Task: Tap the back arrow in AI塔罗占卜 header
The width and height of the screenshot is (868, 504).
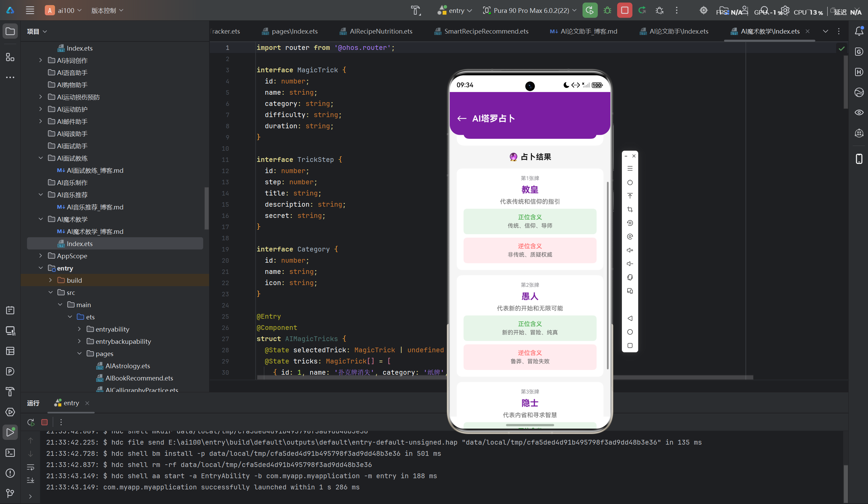Action: pyautogui.click(x=462, y=118)
